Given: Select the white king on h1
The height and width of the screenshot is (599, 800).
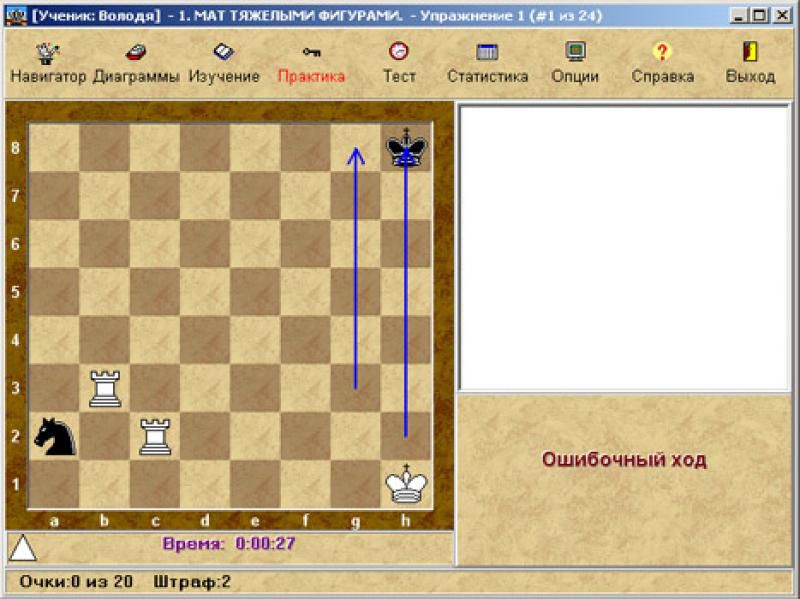Looking at the screenshot, I should 406,486.
